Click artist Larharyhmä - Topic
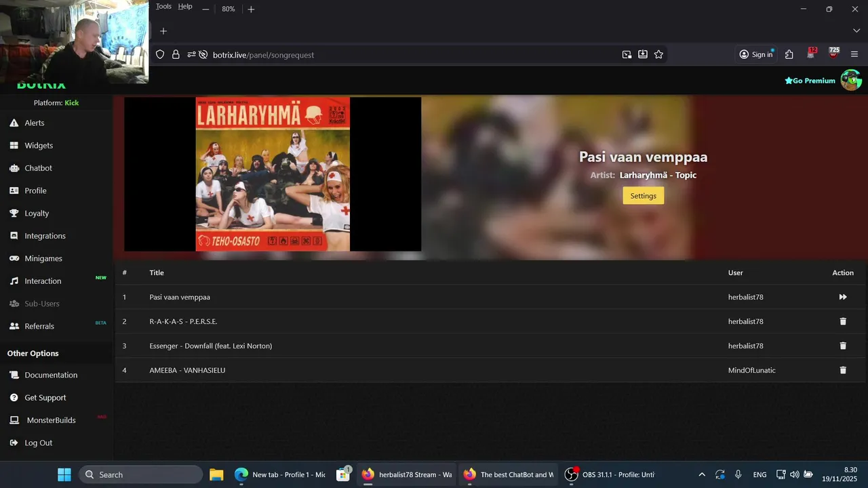 [x=658, y=175]
